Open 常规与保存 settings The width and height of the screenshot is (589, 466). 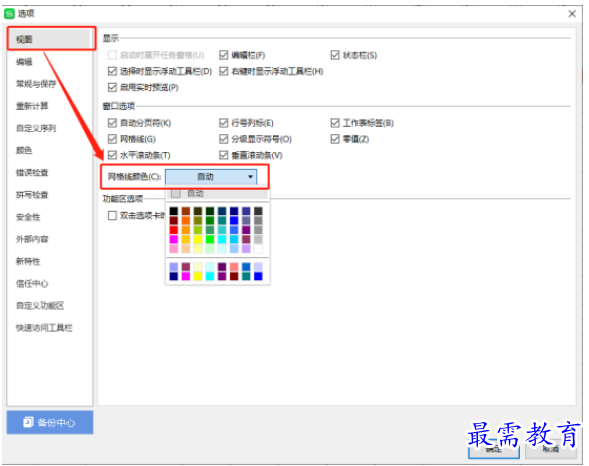point(50,84)
